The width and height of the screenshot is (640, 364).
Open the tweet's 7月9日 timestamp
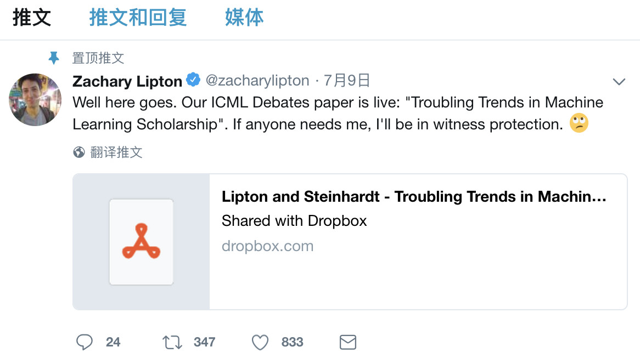tap(347, 81)
